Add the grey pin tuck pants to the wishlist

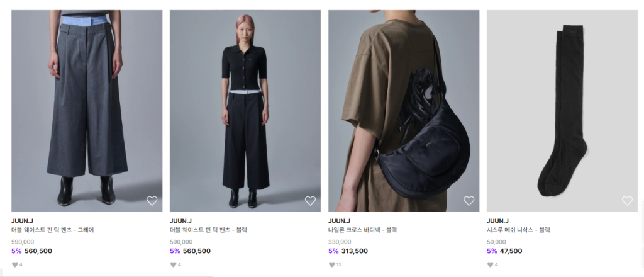coord(152,201)
